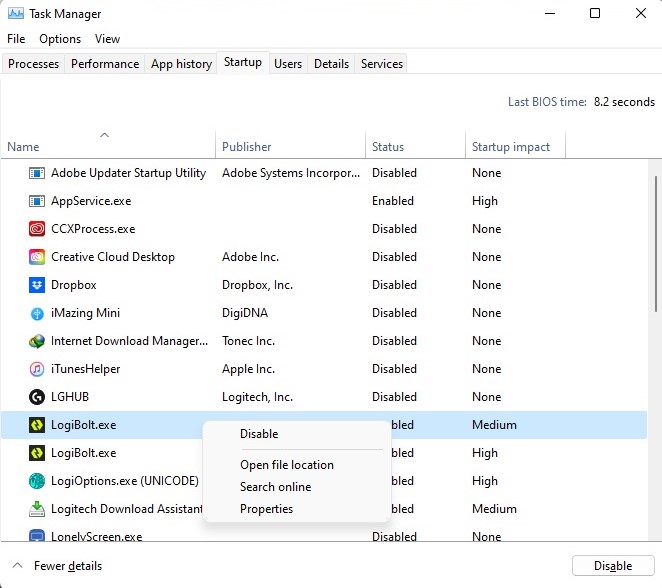Click the icon of the High-impact LogiBolt.exe row

[37, 453]
